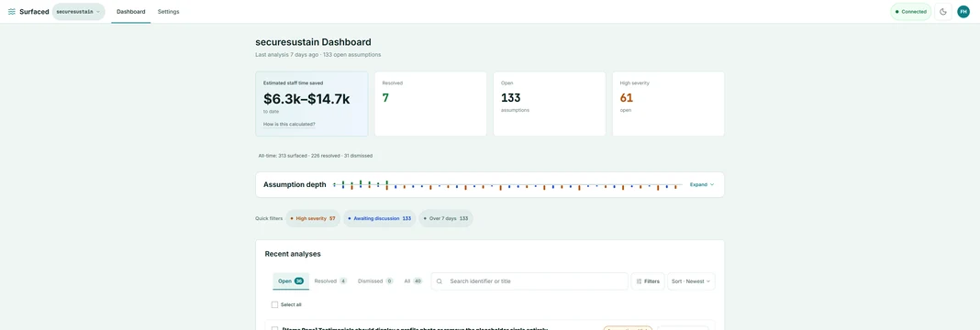Apply the High severity quick filter
Screen dimensions: 980x330
pyautogui.click(x=313, y=218)
